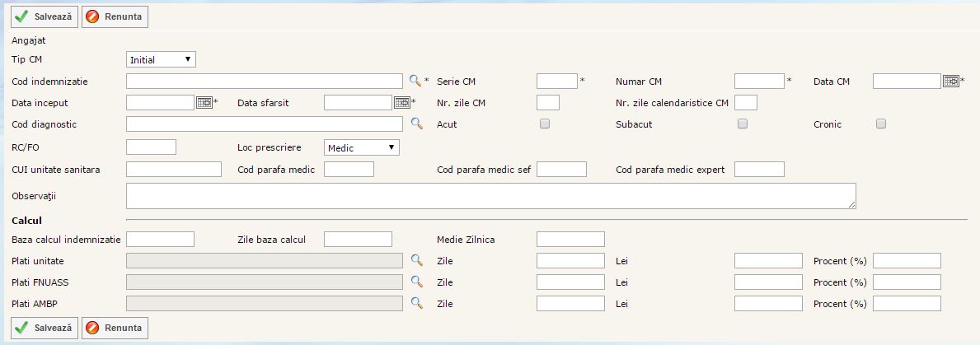The image size is (980, 345).
Task: Click the search icon beside Cod diagnostic
Action: [x=416, y=124]
